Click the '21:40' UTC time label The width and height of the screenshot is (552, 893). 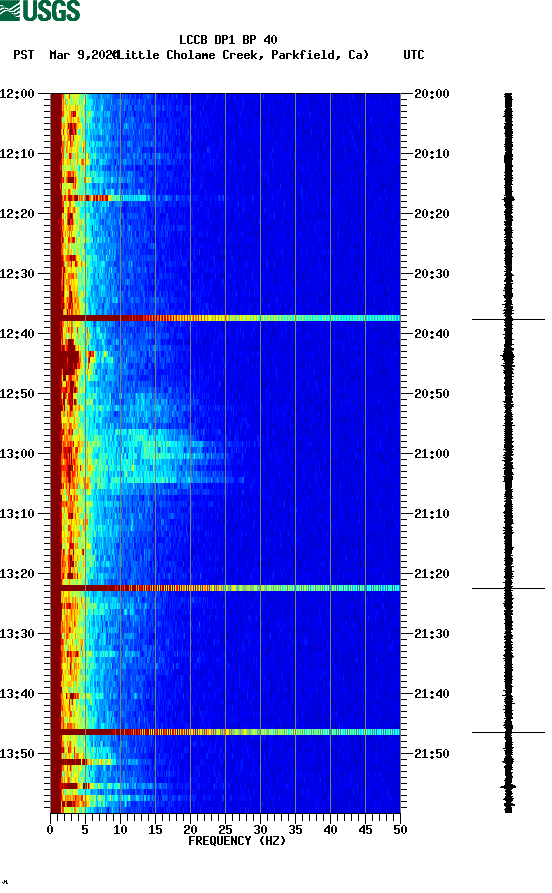(x=432, y=694)
